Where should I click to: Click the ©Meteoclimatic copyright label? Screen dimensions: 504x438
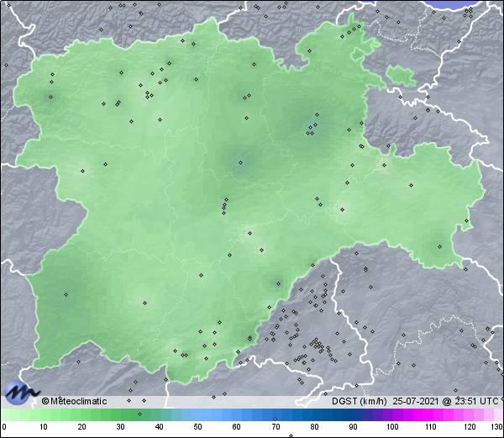pyautogui.click(x=74, y=401)
